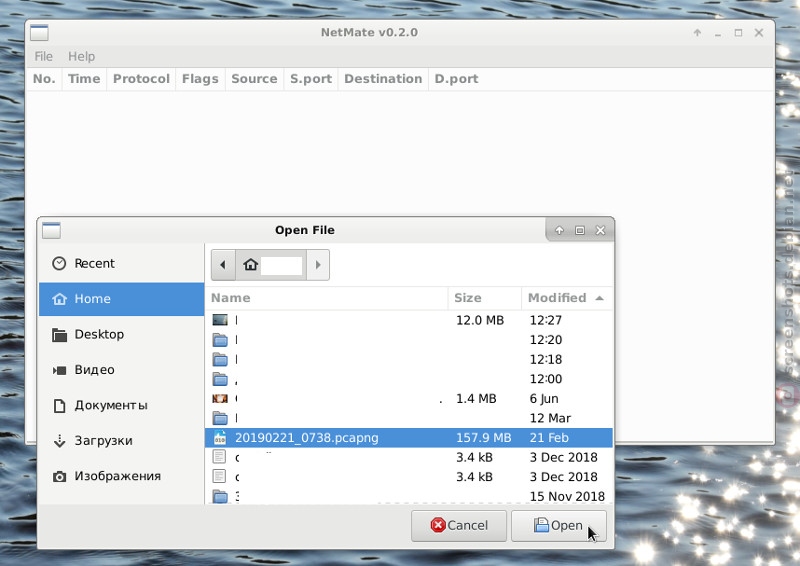
Task: Open the Видео sidebar location
Action: coord(121,370)
